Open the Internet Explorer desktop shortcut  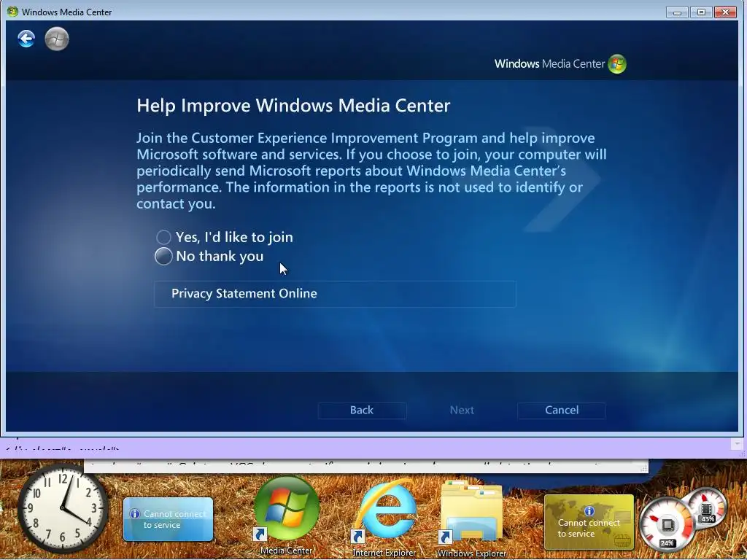click(384, 517)
